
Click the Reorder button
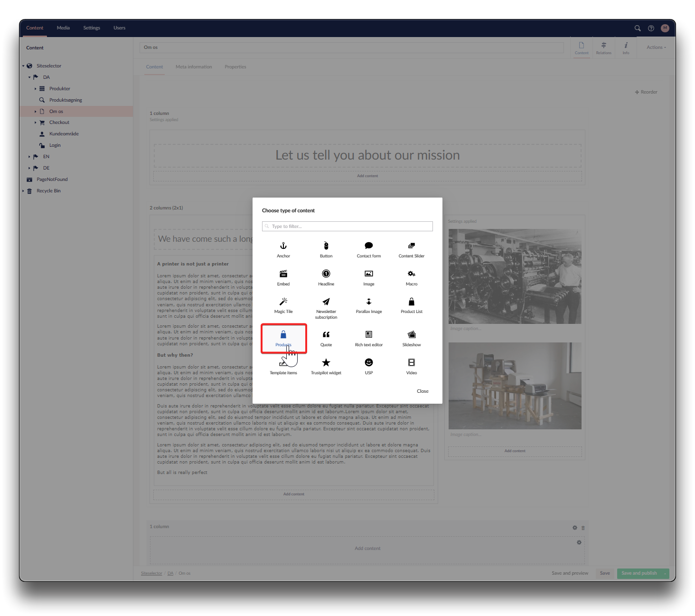[x=646, y=92]
